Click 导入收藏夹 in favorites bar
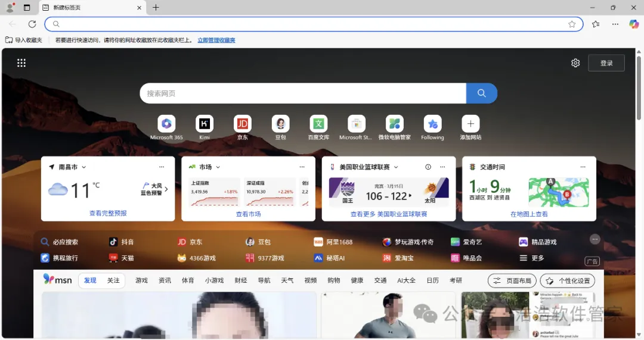This screenshot has width=644, height=340. tap(24, 40)
